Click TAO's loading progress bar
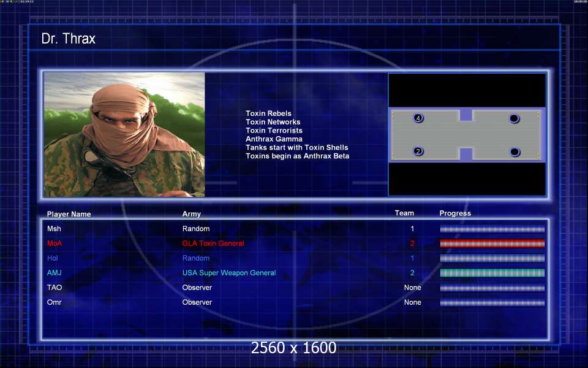The image size is (588, 368). pos(492,288)
